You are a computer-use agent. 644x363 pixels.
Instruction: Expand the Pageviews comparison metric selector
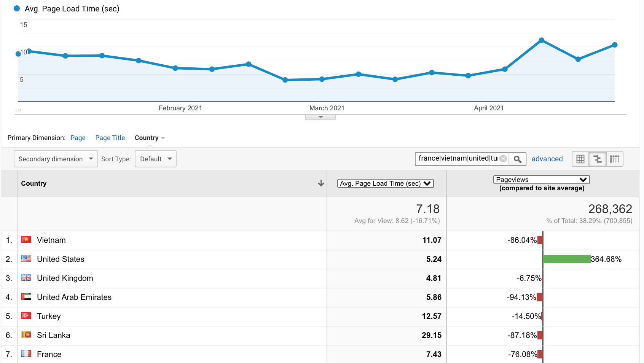click(x=541, y=180)
